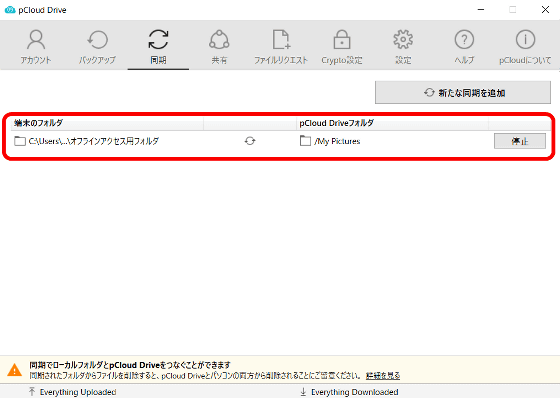
Task: Switch to the バックアップ (Backup) tab
Action: click(97, 46)
